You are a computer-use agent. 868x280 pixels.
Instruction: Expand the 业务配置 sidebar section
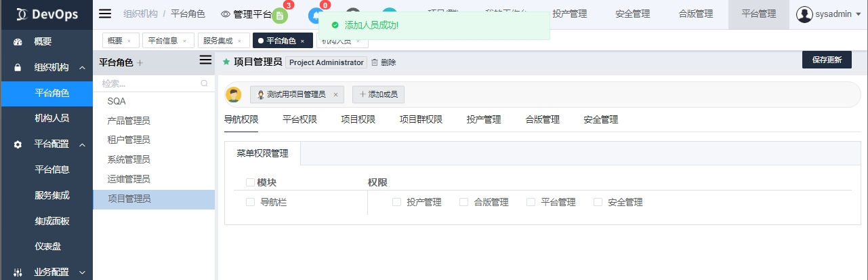(x=82, y=273)
